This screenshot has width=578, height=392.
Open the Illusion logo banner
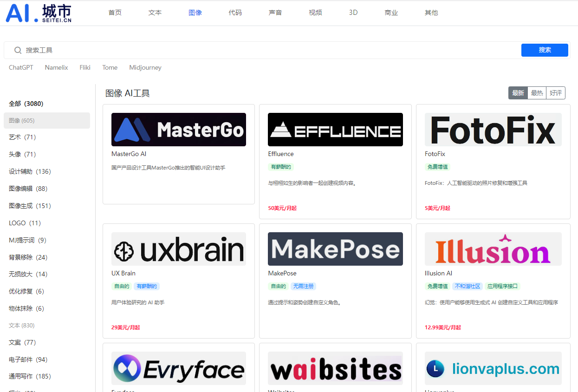pos(493,249)
